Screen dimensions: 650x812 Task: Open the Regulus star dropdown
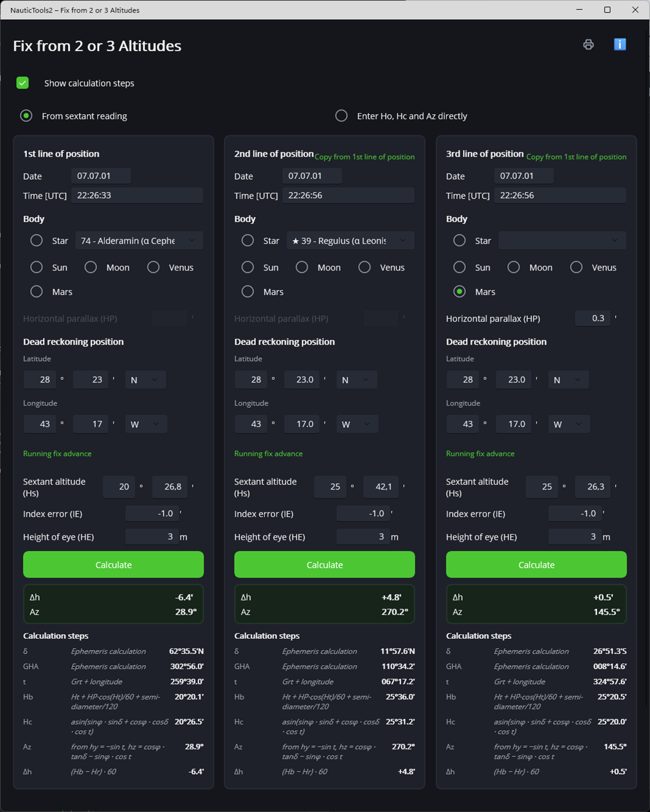tap(350, 241)
